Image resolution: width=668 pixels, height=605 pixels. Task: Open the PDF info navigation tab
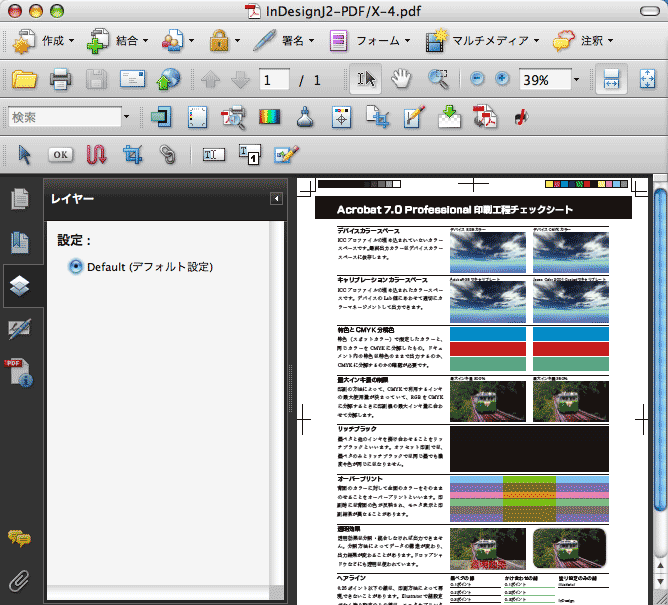(x=19, y=373)
